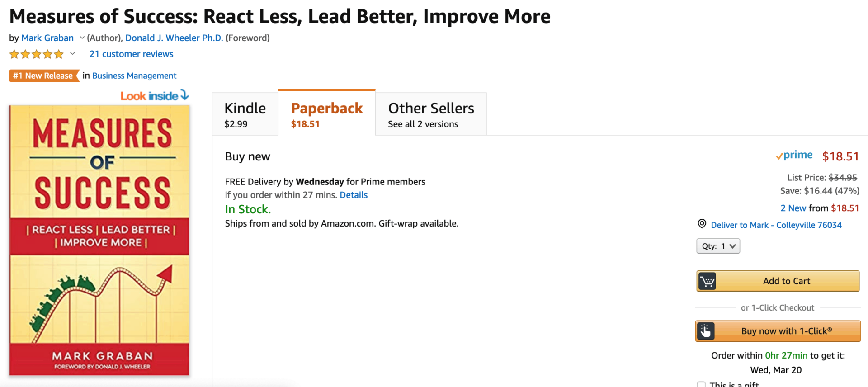Click the shopping cart icon on Add to Cart
Image resolution: width=868 pixels, height=387 pixels.
coord(707,281)
